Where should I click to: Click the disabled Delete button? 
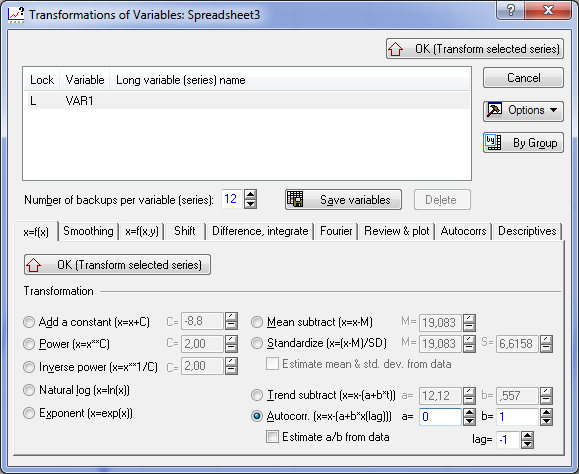pos(442,200)
